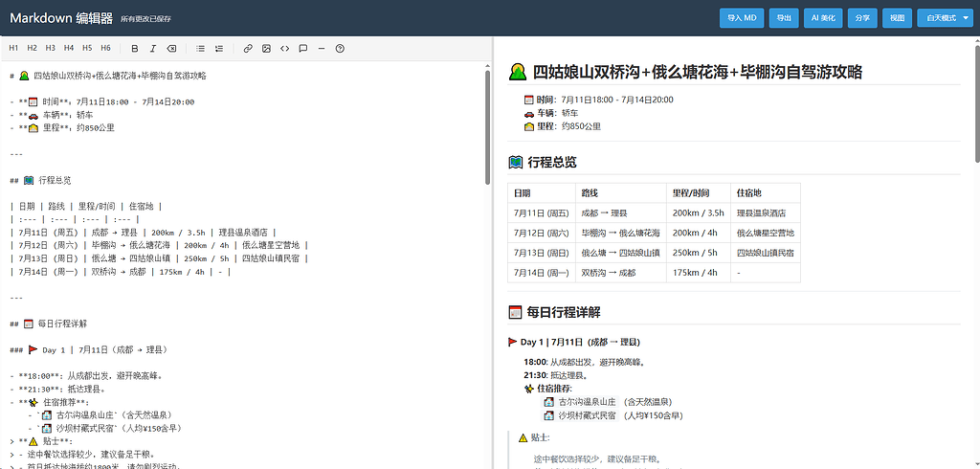Apply H4 heading format
The height and width of the screenshot is (469, 980).
coord(69,48)
